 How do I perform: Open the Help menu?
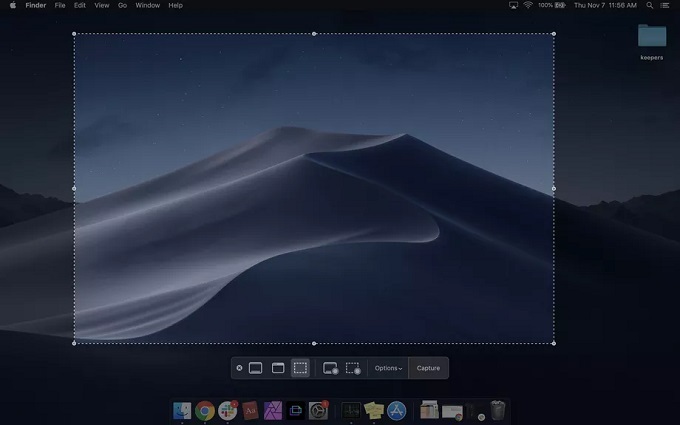tap(176, 5)
